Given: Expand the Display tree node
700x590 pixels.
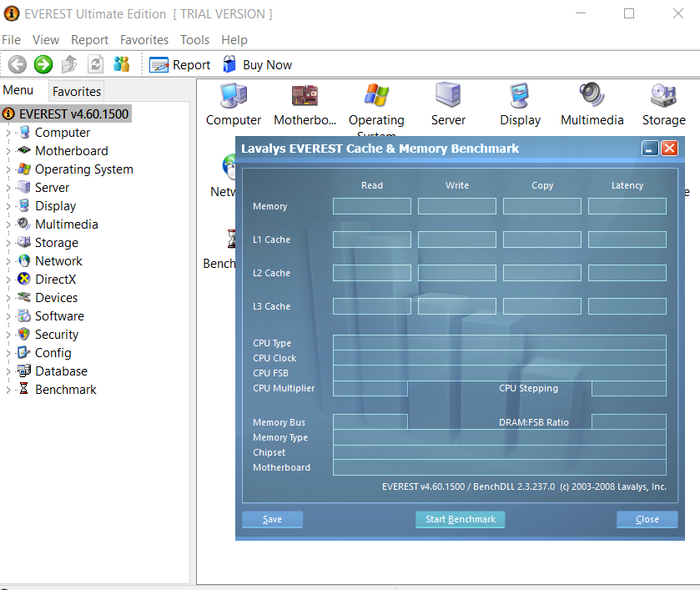Looking at the screenshot, I should pos(8,206).
